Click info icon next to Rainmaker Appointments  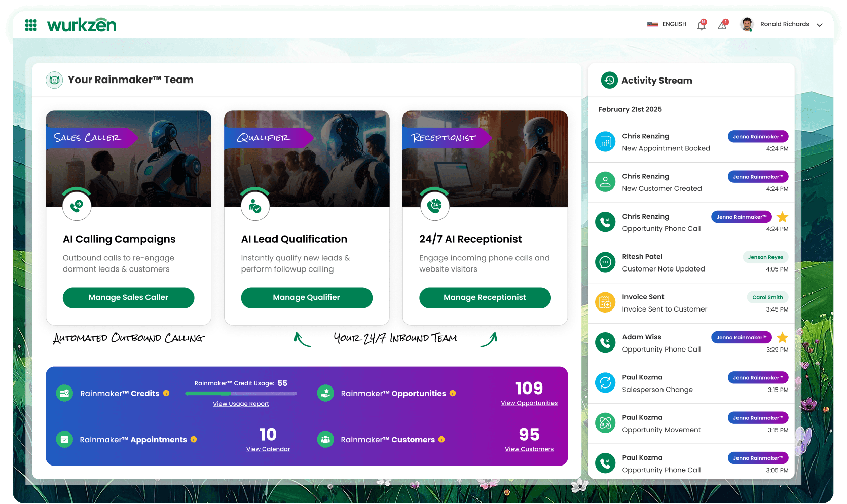(194, 440)
